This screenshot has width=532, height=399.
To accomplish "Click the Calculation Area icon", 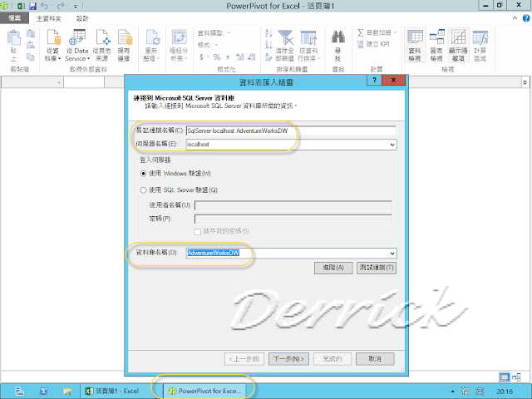I will point(480,46).
